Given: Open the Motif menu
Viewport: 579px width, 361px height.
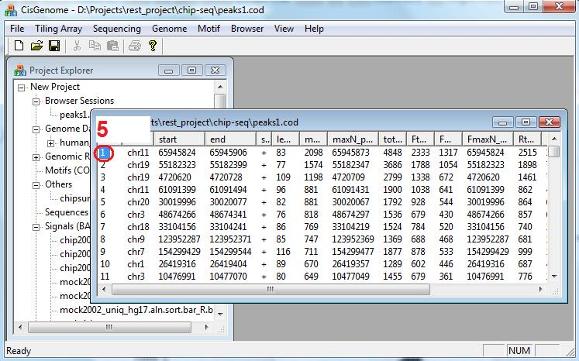Looking at the screenshot, I should [x=209, y=29].
